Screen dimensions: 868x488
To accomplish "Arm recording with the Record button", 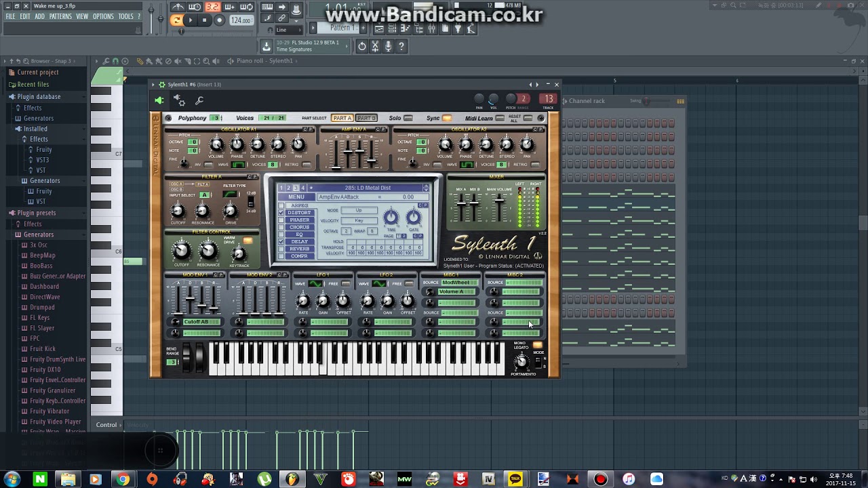I will tap(219, 20).
